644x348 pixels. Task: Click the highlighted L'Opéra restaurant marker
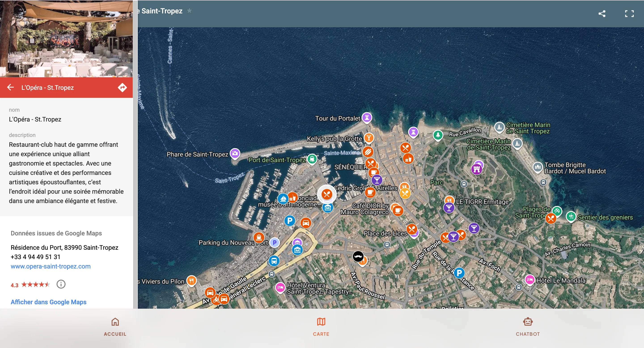click(326, 194)
